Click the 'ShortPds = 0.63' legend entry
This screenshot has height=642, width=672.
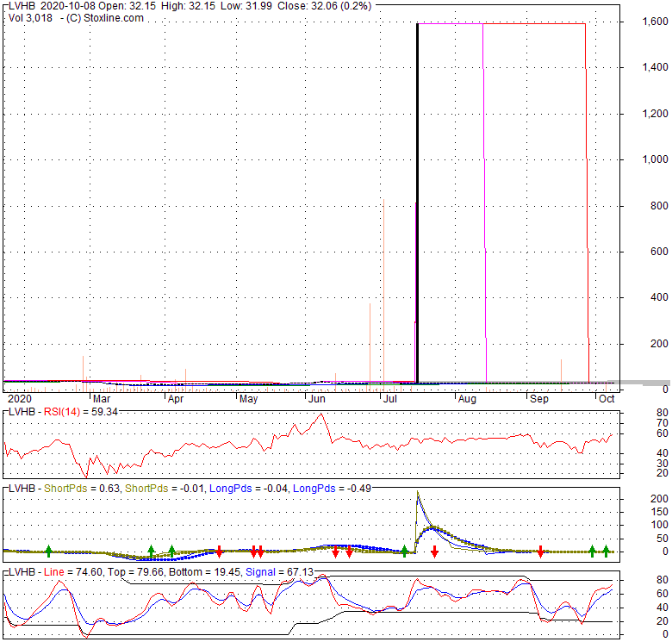(82, 489)
